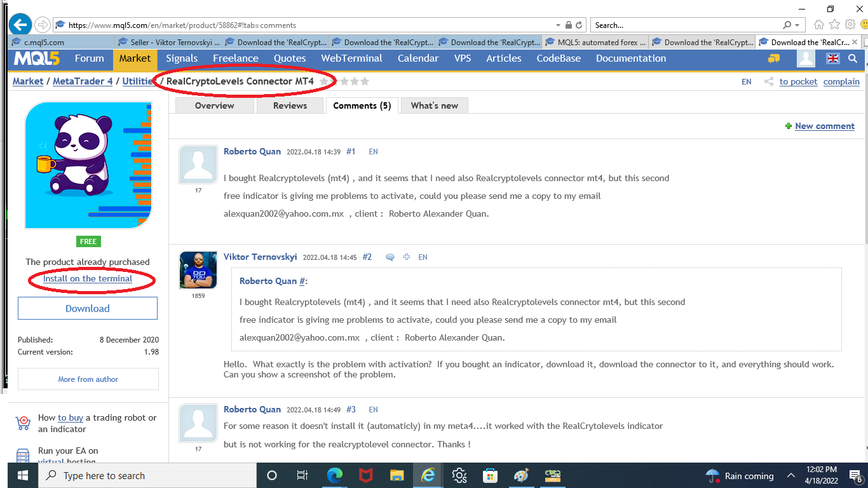Click the Download button
This screenshot has height=488, width=868.
click(x=88, y=308)
